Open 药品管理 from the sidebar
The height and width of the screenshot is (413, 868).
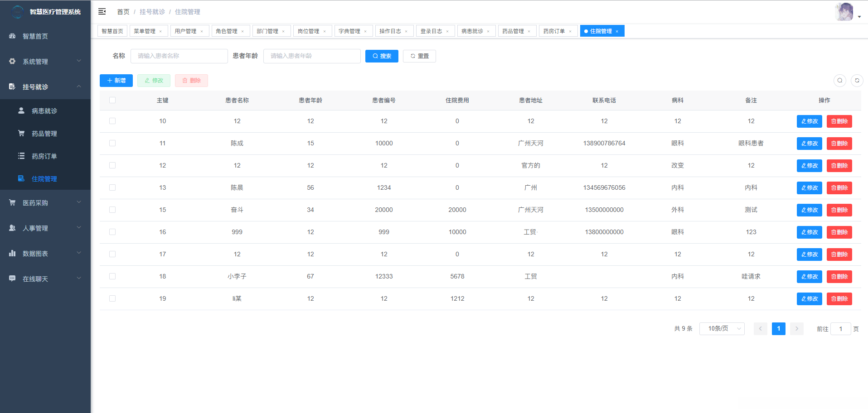click(x=45, y=133)
